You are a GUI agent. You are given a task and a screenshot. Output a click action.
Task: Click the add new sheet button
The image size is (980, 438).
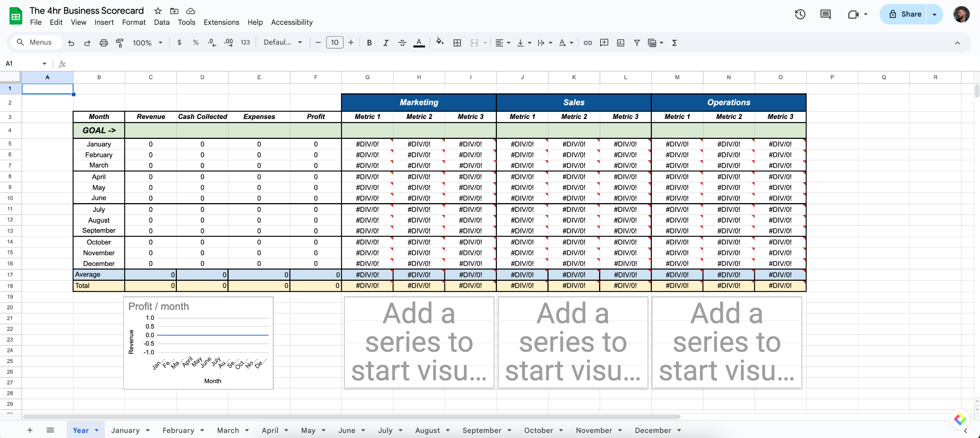click(x=30, y=430)
